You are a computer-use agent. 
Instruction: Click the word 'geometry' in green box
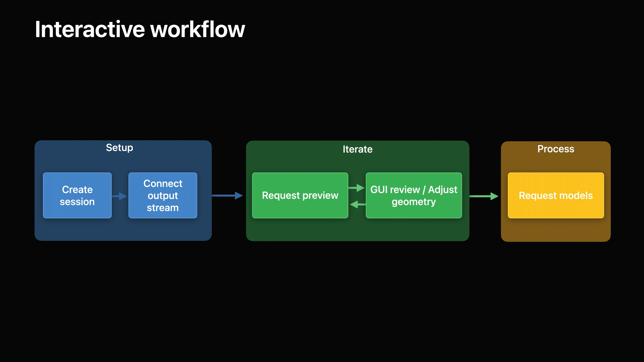point(414,202)
